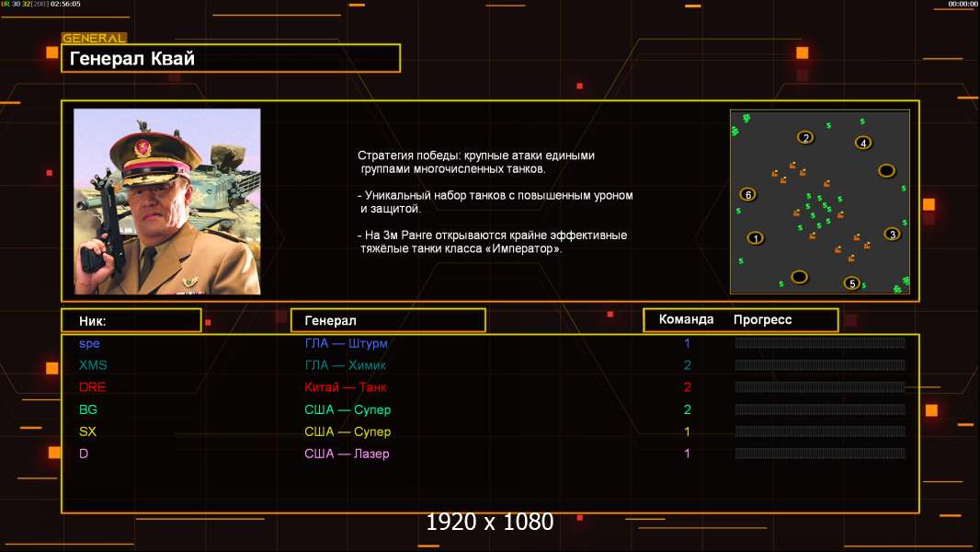This screenshot has width=980, height=552.
Task: Select player nickname 'XMS'
Action: pyautogui.click(x=93, y=365)
